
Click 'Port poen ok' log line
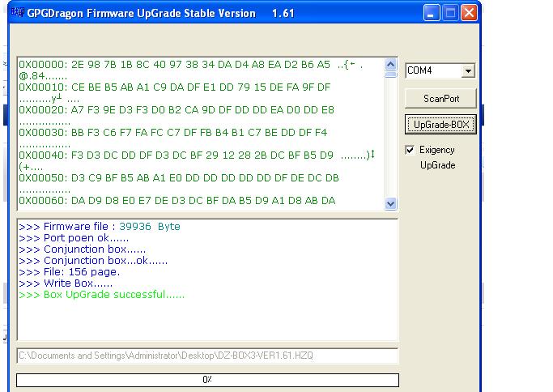74,238
